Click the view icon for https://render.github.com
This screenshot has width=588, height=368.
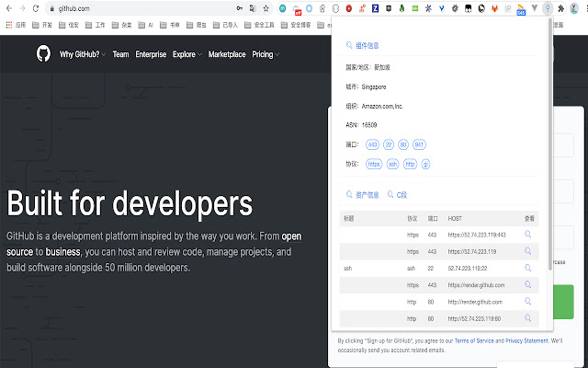(528, 284)
